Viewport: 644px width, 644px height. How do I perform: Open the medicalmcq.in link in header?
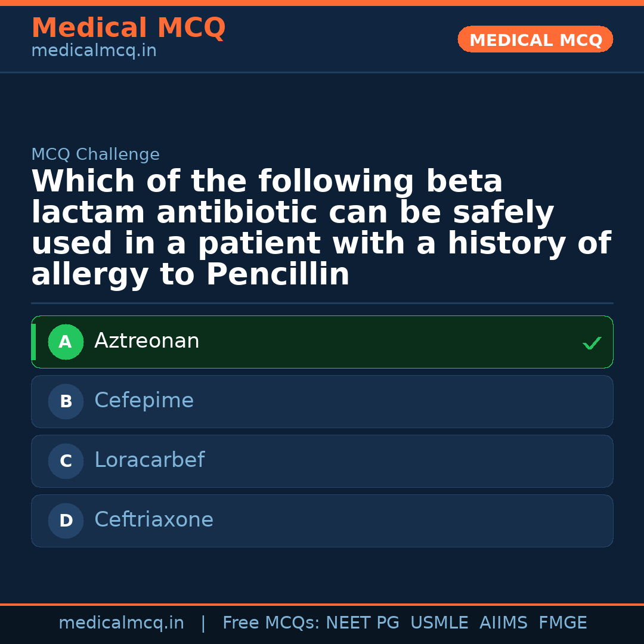click(94, 51)
